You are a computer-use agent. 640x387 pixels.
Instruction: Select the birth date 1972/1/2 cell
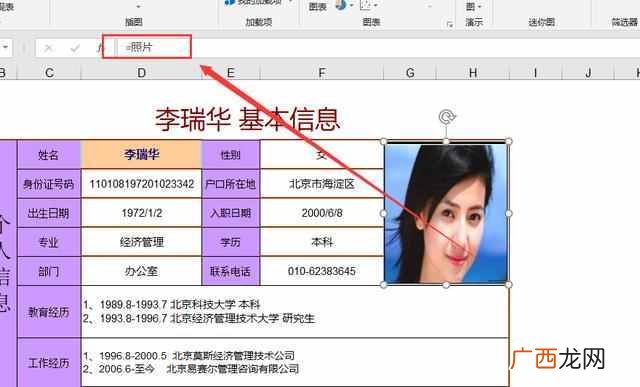(141, 213)
